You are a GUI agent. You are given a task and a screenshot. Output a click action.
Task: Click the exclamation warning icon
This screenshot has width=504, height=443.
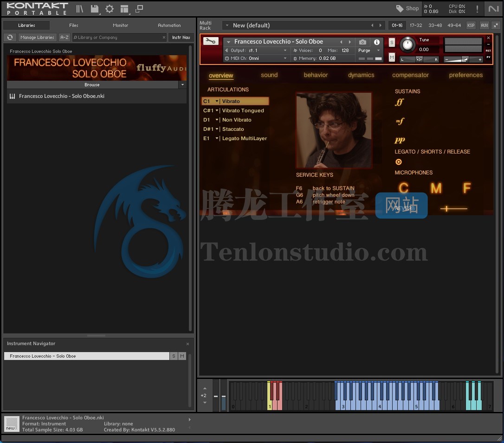pos(477,9)
